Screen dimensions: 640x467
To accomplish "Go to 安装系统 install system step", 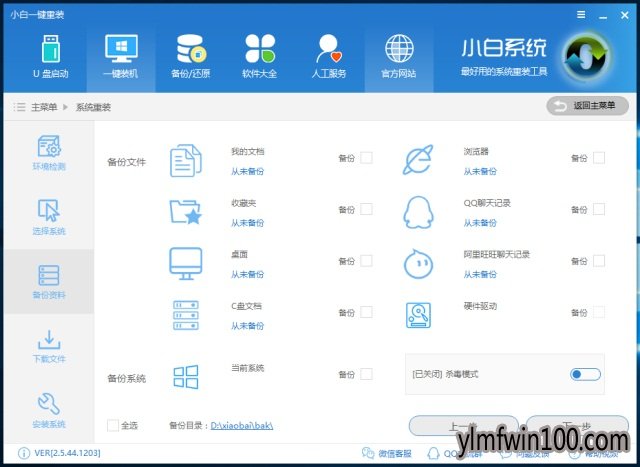I will coord(49,411).
